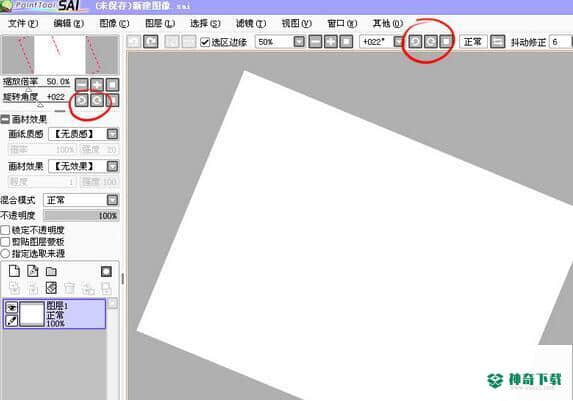Reset rotation angle in navigator panel

113,100
